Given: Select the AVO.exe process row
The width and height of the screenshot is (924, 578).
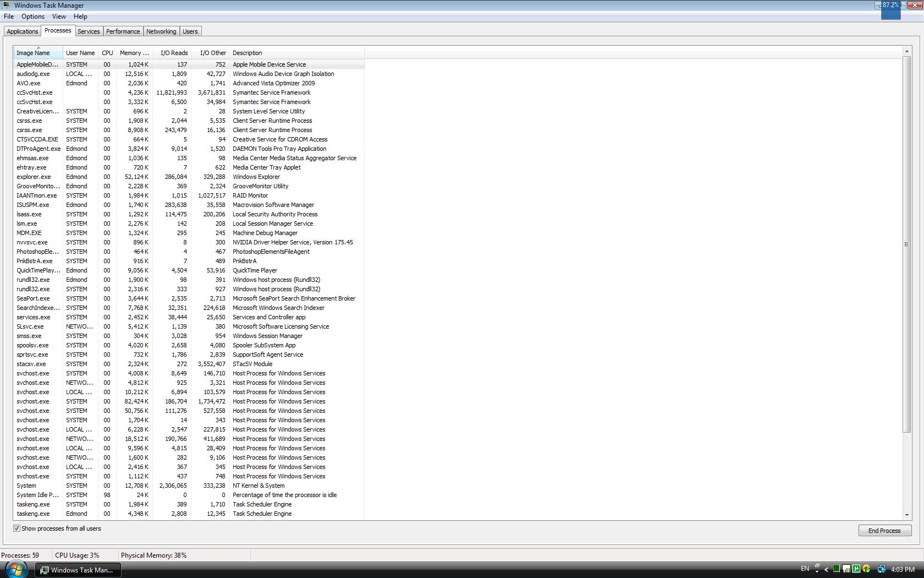Looking at the screenshot, I should click(x=189, y=83).
